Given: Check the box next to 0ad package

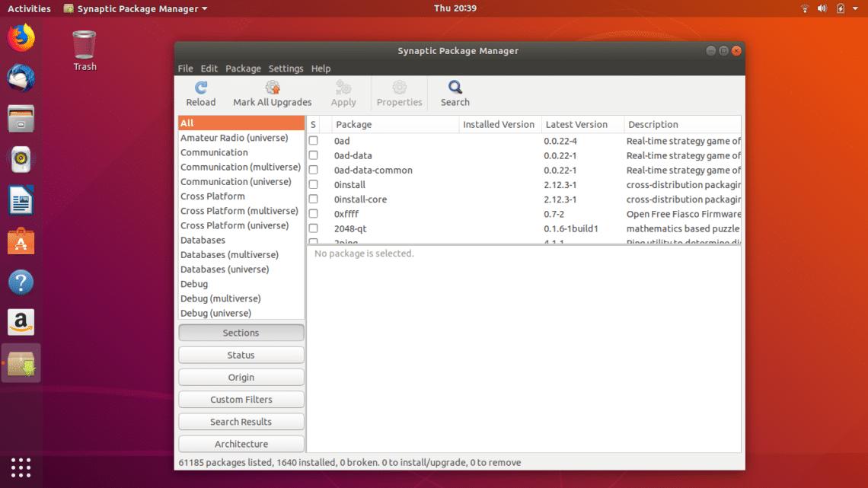Looking at the screenshot, I should (x=313, y=141).
